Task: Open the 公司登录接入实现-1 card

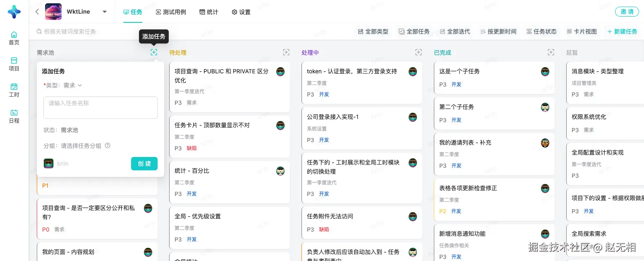Action: click(362, 128)
